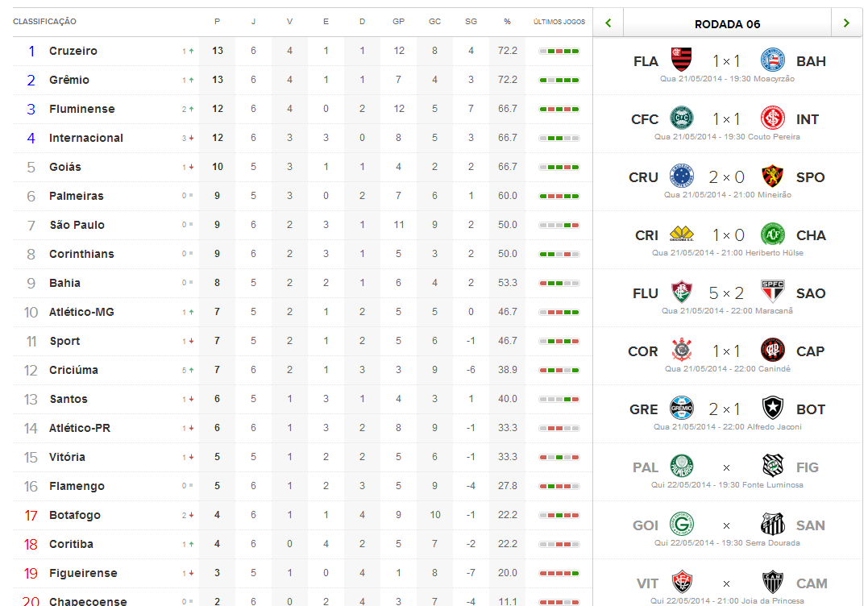Click the ÚLTIMOS JOGOS column header
Viewport: 868px width, 606px height.
(x=559, y=22)
